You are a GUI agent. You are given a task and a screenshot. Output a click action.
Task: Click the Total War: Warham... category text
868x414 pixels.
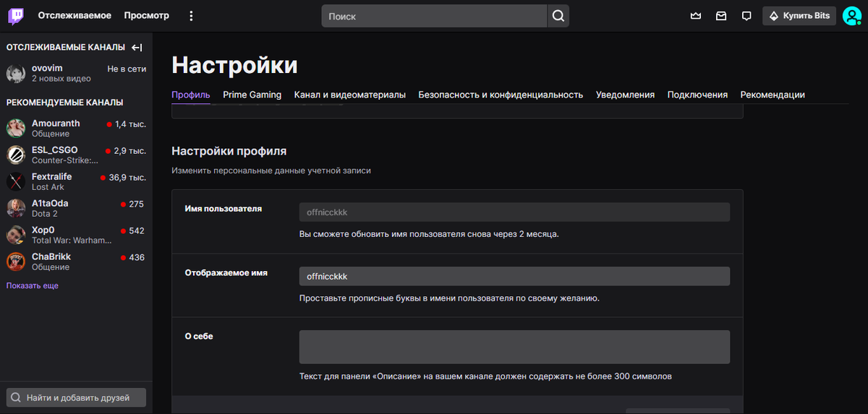coord(72,241)
